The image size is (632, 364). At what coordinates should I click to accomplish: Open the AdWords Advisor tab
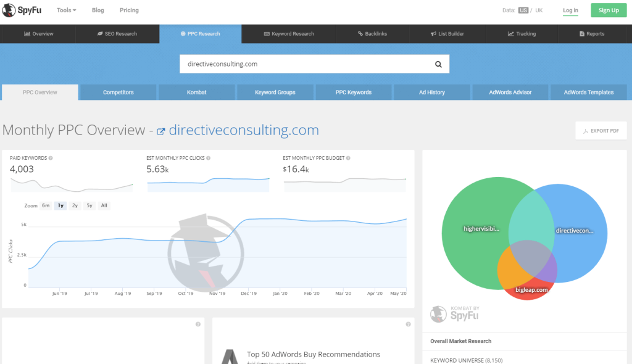[510, 93]
